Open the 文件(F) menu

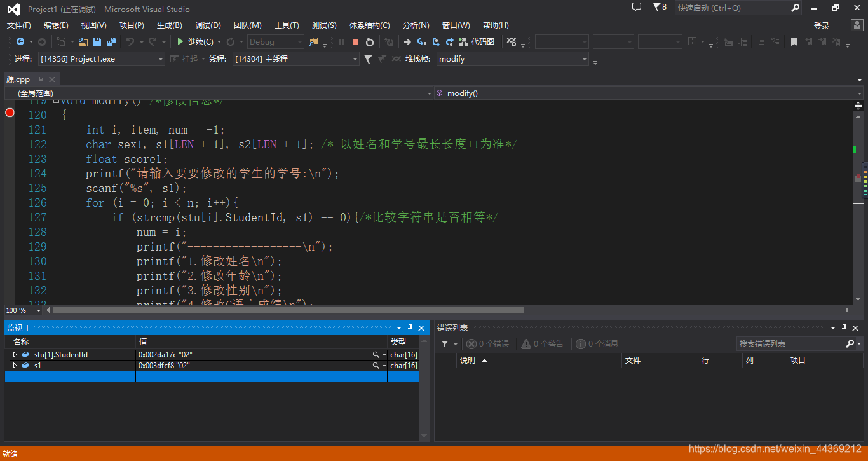coord(19,25)
